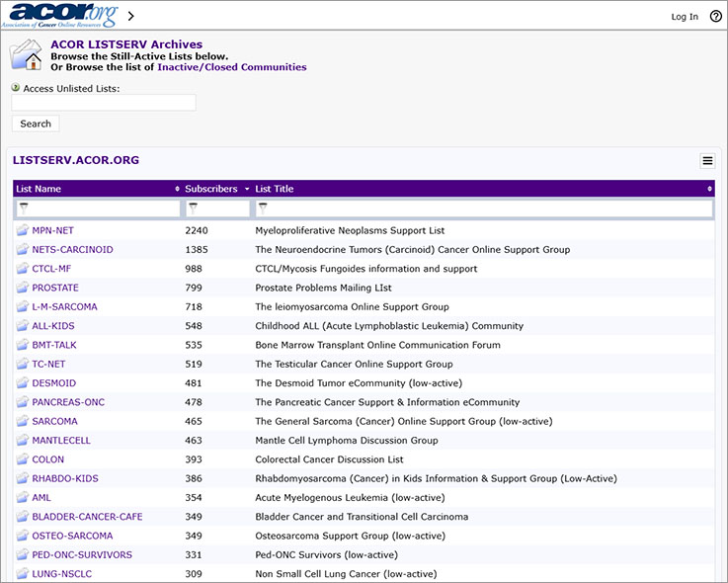This screenshot has height=583, width=728.
Task: Open the ACOR LISTSERV Archives heading link
Action: pyautogui.click(x=126, y=44)
